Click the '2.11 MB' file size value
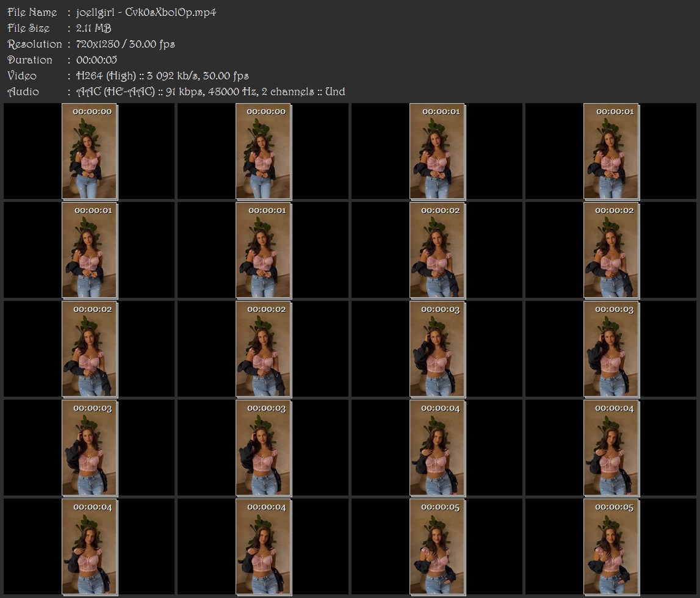The image size is (700, 598). [94, 28]
